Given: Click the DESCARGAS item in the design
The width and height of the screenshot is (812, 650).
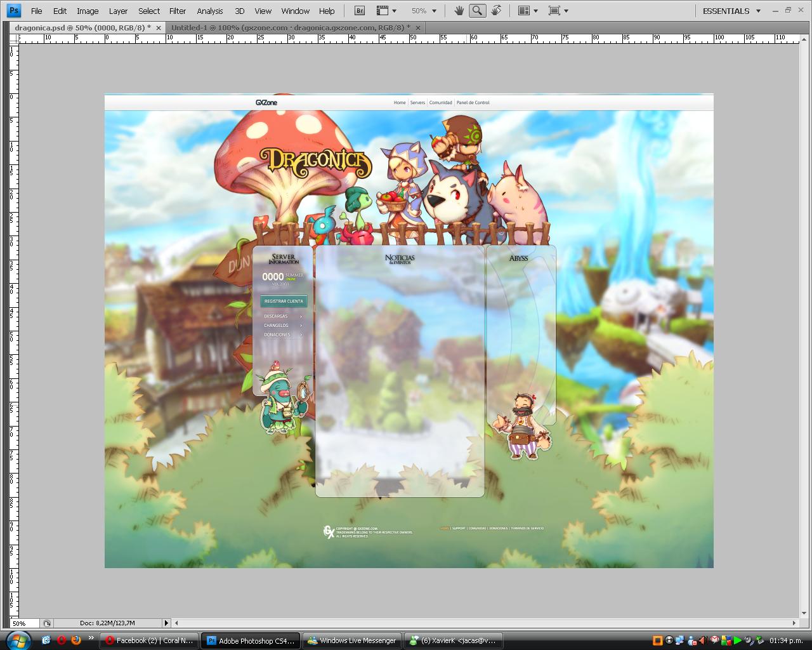Looking at the screenshot, I should tap(283, 316).
